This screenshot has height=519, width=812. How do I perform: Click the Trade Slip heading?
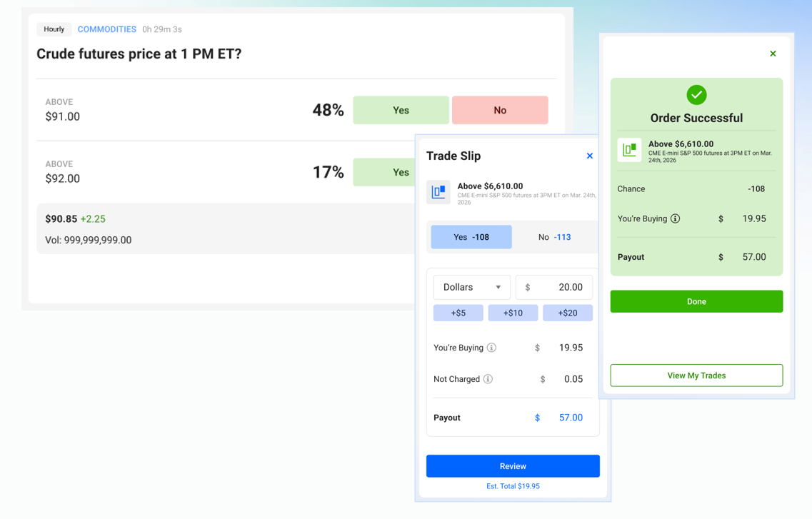[x=453, y=156]
